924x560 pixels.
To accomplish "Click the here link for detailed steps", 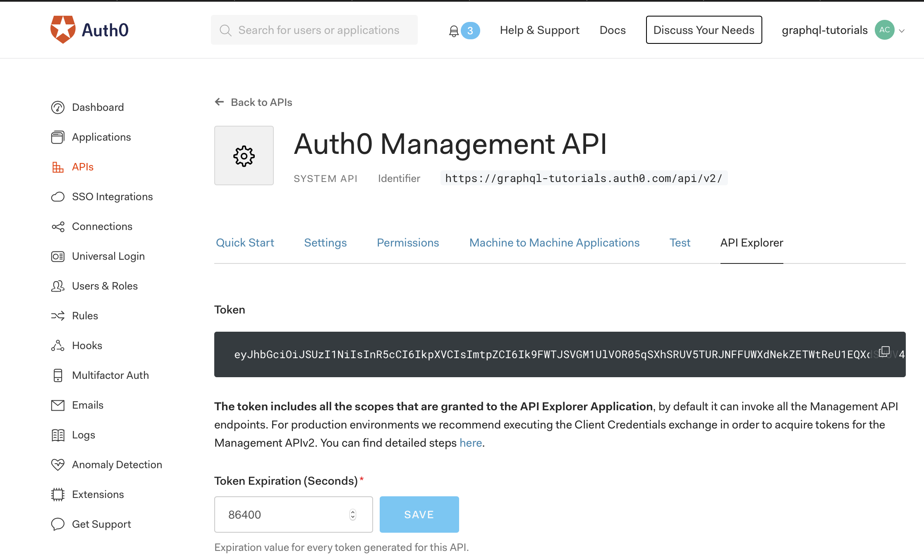I will pos(471,443).
